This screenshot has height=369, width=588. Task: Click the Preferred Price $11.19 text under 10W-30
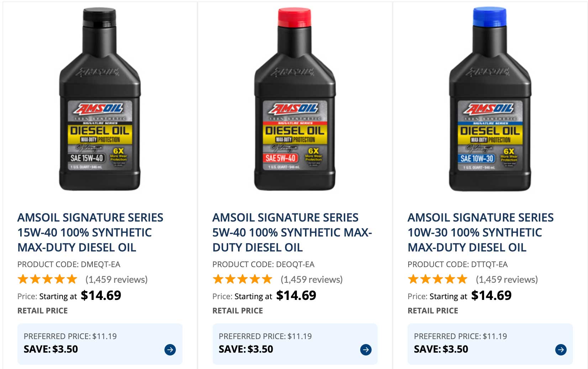pyautogui.click(x=460, y=336)
